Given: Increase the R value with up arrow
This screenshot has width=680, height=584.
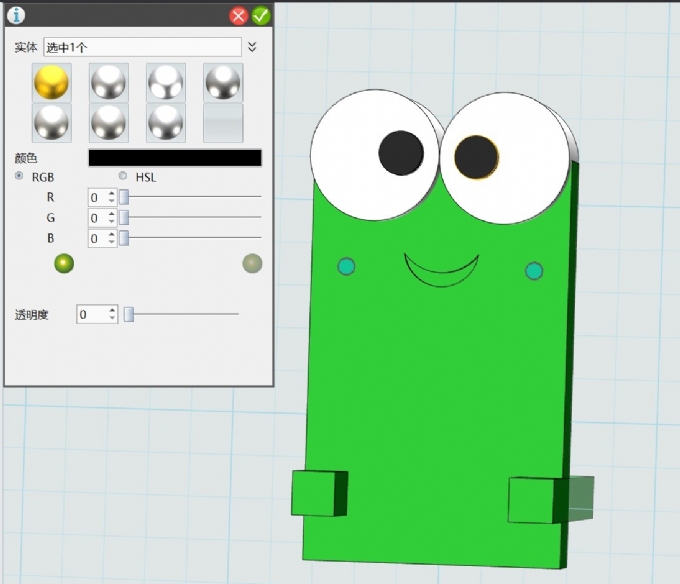Looking at the screenshot, I should coord(112,193).
